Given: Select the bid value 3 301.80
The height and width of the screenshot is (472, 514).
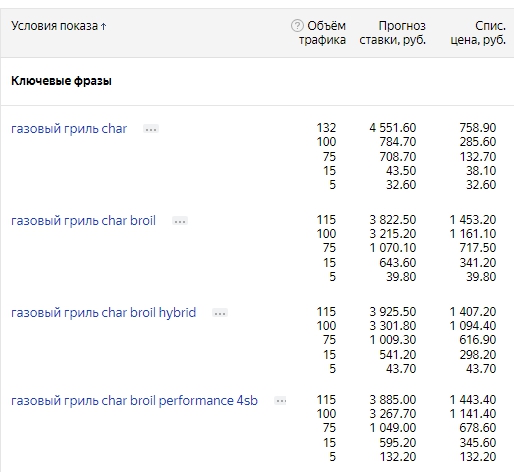Looking at the screenshot, I should [393, 326].
